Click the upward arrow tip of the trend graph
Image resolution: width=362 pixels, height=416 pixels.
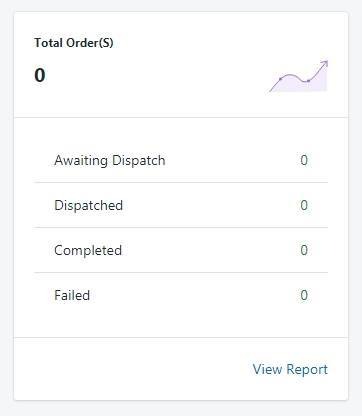325,63
